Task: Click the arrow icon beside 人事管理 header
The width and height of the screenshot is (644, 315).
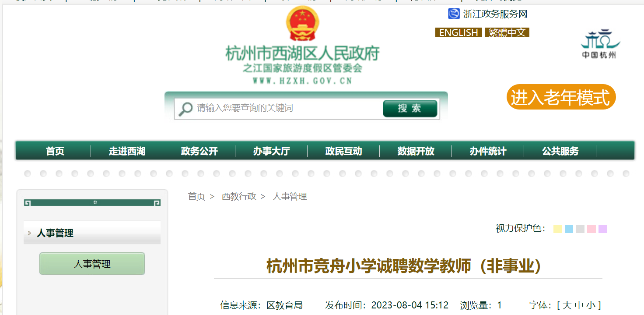Action: click(x=29, y=233)
